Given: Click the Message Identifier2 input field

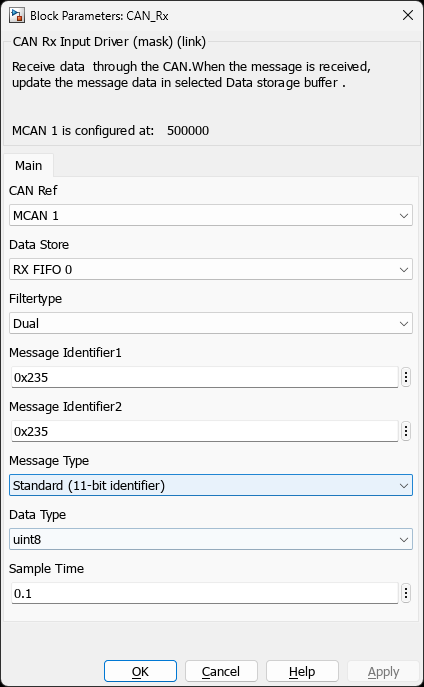Looking at the screenshot, I should point(205,432).
